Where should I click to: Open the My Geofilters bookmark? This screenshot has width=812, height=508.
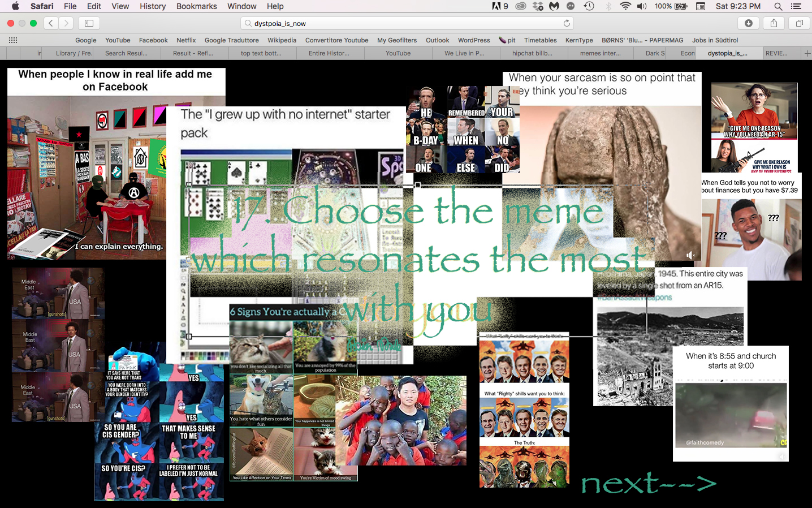click(x=397, y=40)
